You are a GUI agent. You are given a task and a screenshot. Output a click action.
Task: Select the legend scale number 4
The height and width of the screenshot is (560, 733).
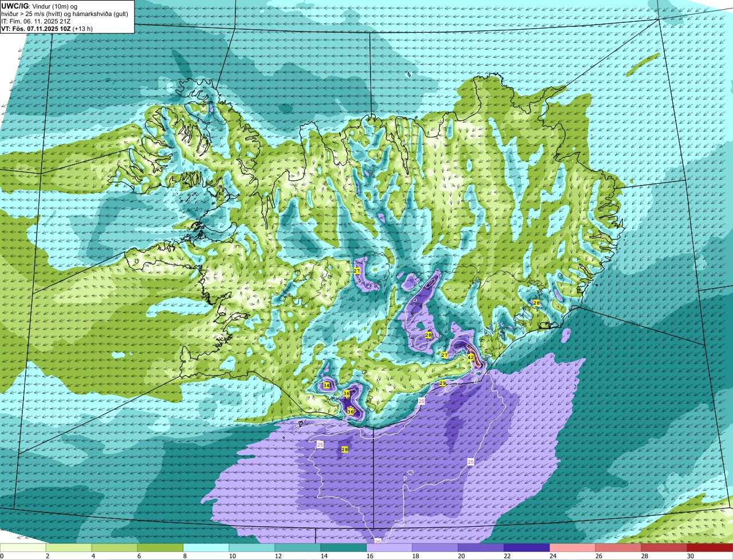point(93,556)
